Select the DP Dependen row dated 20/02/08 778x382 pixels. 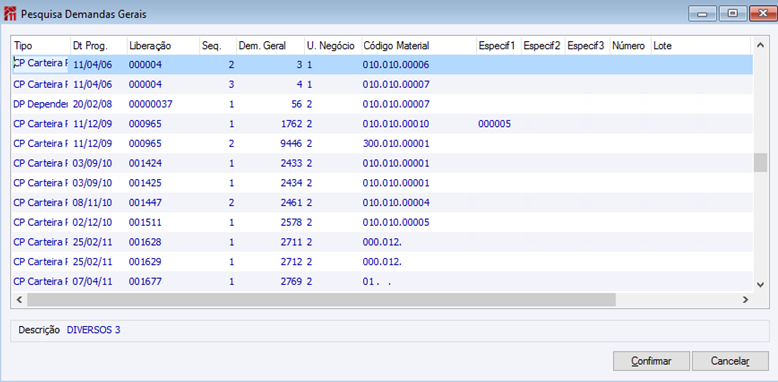(x=383, y=104)
